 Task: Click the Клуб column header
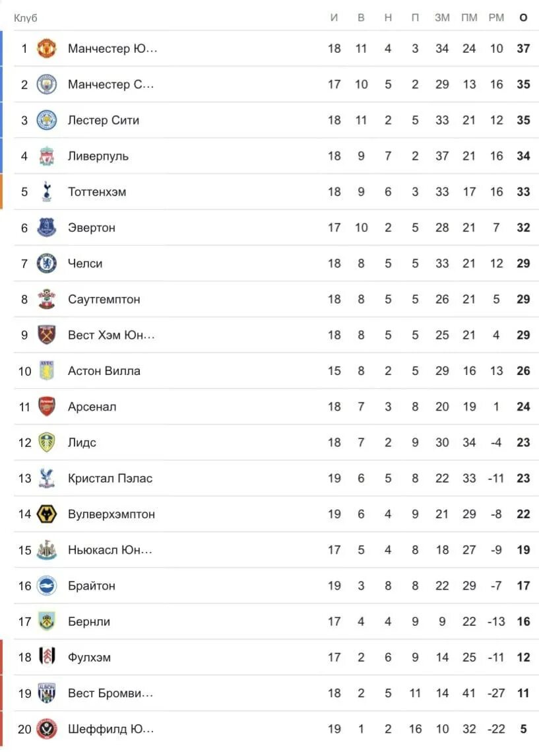pos(26,18)
